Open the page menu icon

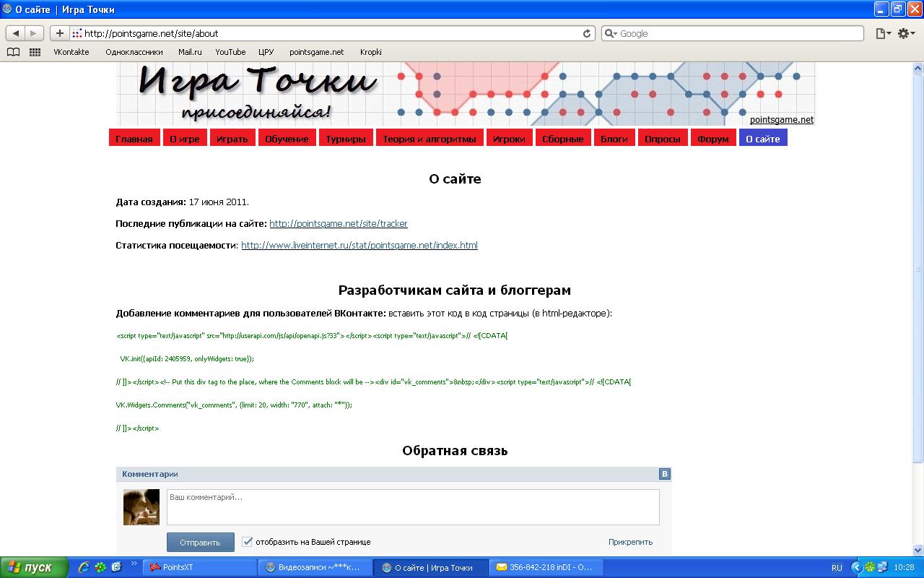(883, 33)
